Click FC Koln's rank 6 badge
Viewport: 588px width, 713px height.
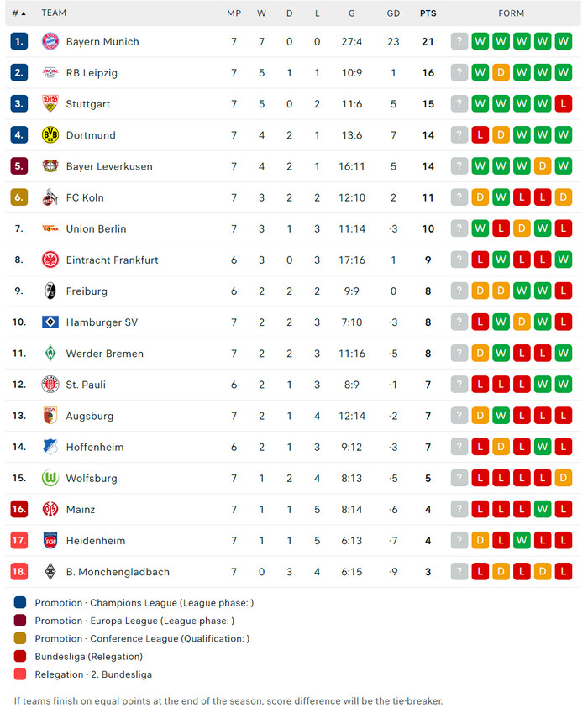19,197
